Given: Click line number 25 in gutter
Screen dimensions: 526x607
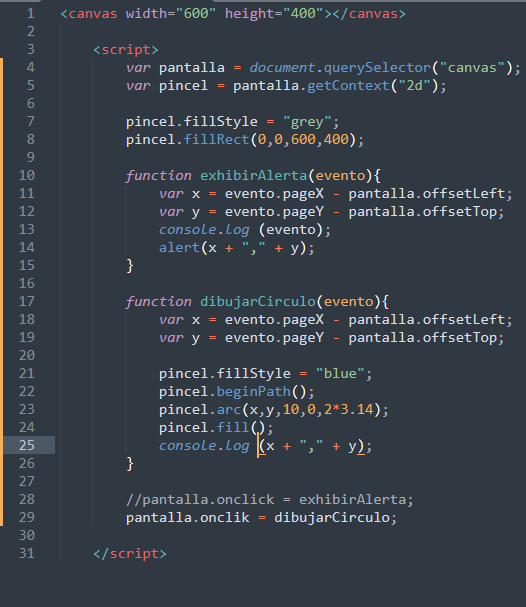Looking at the screenshot, I should click(x=27, y=445).
